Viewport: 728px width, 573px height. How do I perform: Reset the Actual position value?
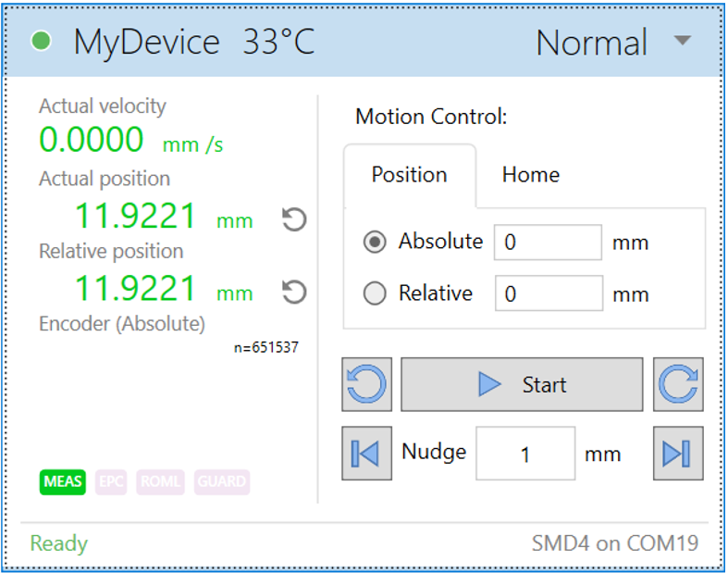coord(294,220)
